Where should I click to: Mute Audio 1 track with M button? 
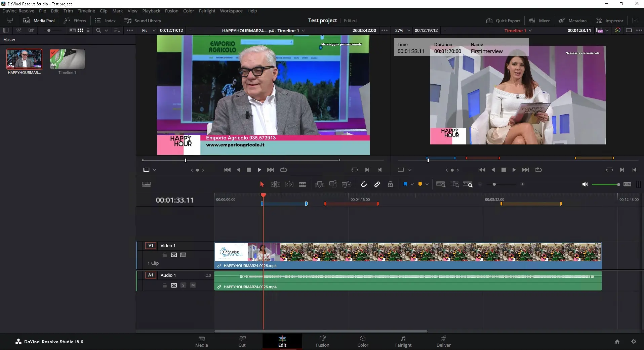coord(193,285)
